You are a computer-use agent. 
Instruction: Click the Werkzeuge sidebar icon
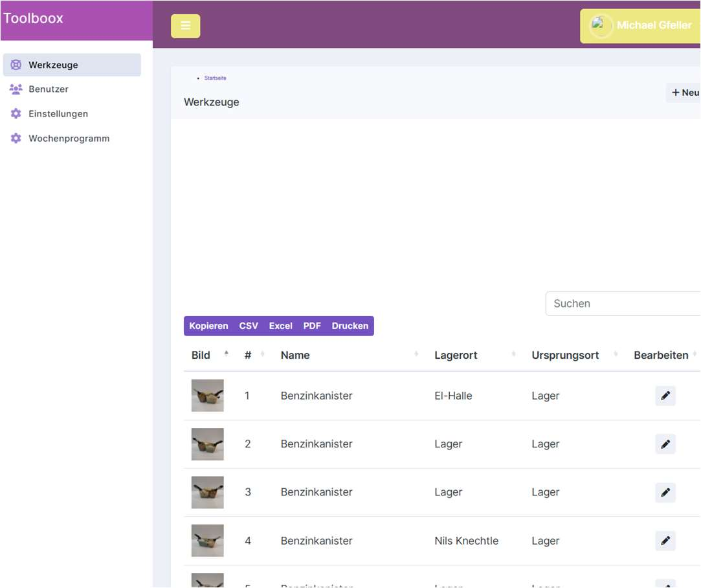(x=16, y=65)
